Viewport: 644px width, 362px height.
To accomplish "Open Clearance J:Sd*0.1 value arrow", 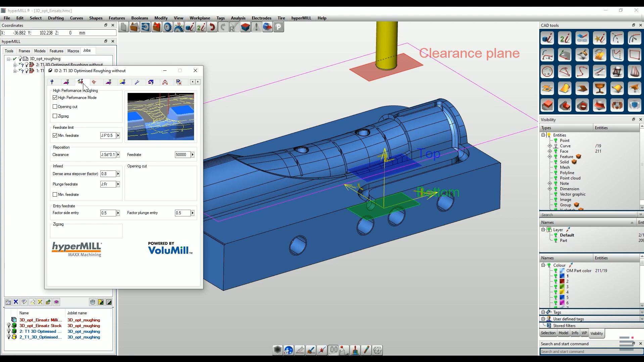I will pyautogui.click(x=118, y=155).
